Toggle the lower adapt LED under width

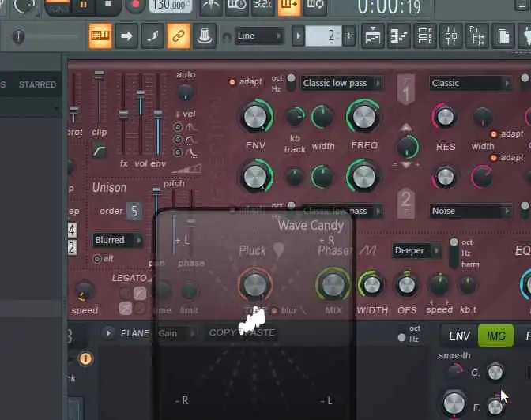point(493,158)
